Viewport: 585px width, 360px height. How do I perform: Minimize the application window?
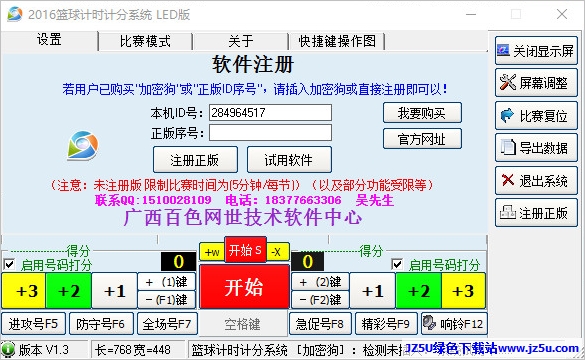471,15
